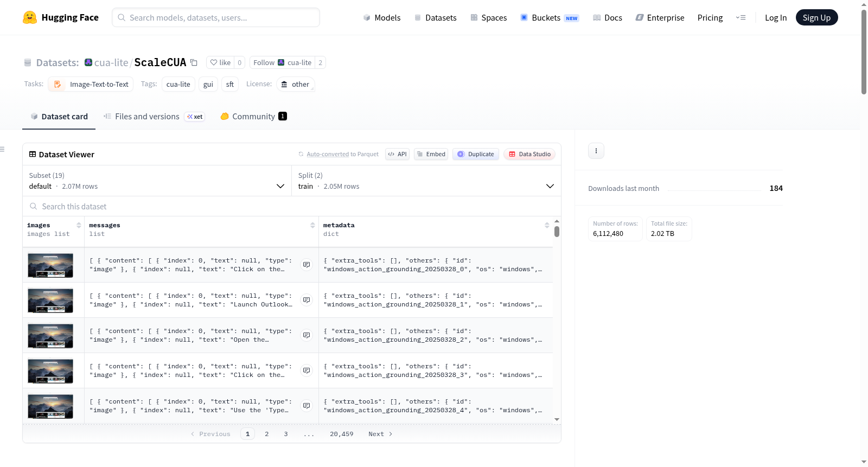868x467 pixels.
Task: Focus the main search models field
Action: [x=216, y=17]
